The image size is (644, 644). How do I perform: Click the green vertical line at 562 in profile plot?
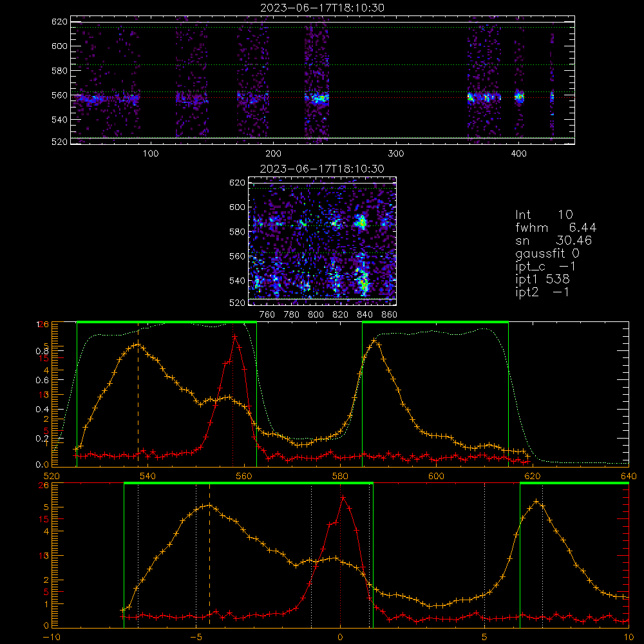pyautogui.click(x=257, y=394)
